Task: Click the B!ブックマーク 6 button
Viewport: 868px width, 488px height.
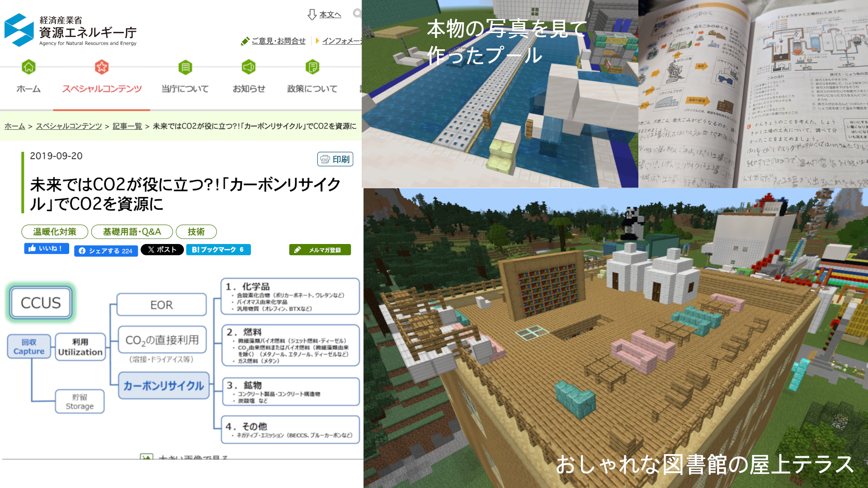Action: pyautogui.click(x=218, y=249)
